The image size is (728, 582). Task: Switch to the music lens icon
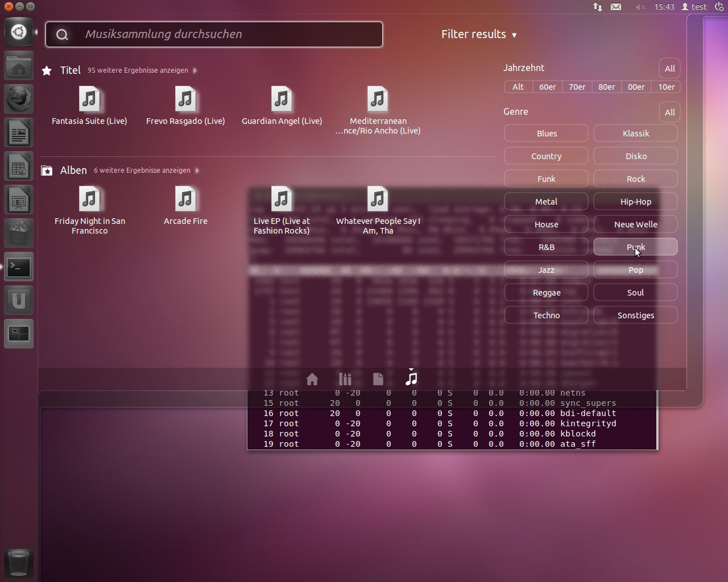411,379
